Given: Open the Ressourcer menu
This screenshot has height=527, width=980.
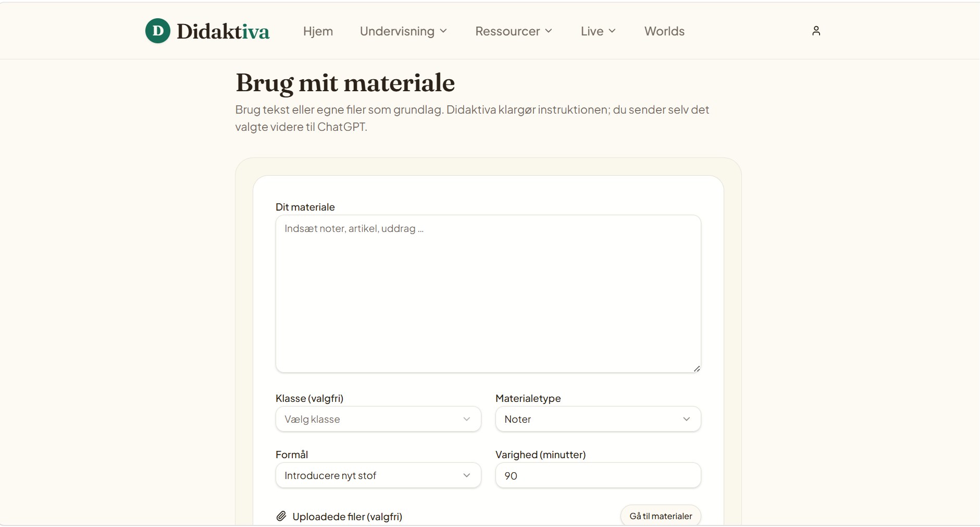Looking at the screenshot, I should (514, 31).
